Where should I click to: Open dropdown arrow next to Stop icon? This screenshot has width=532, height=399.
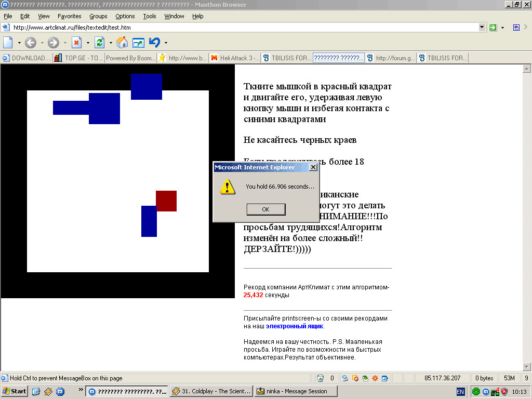coord(88,43)
